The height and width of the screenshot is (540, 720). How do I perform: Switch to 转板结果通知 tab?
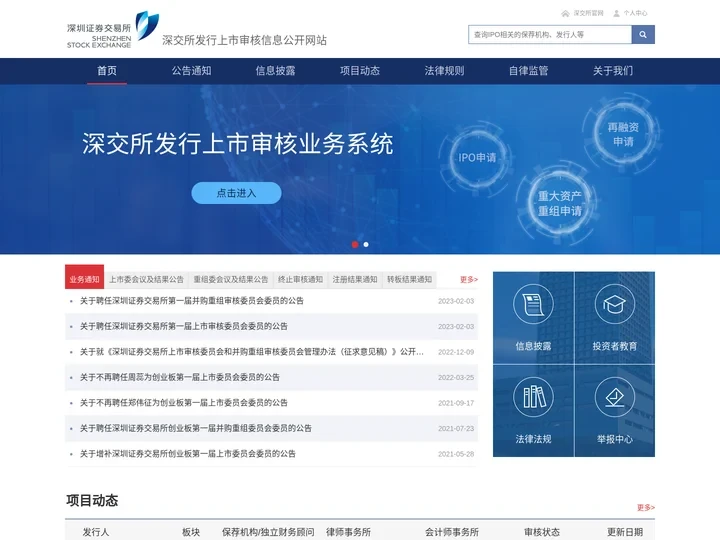(x=410, y=279)
